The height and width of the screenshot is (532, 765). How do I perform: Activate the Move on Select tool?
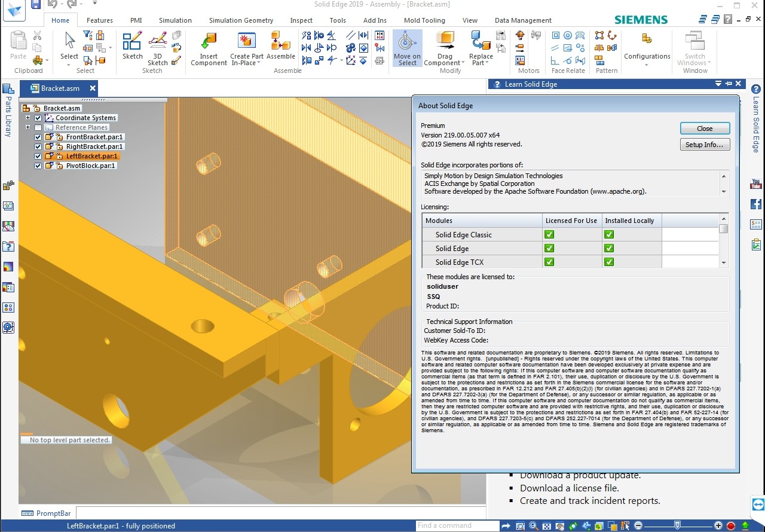(x=407, y=42)
